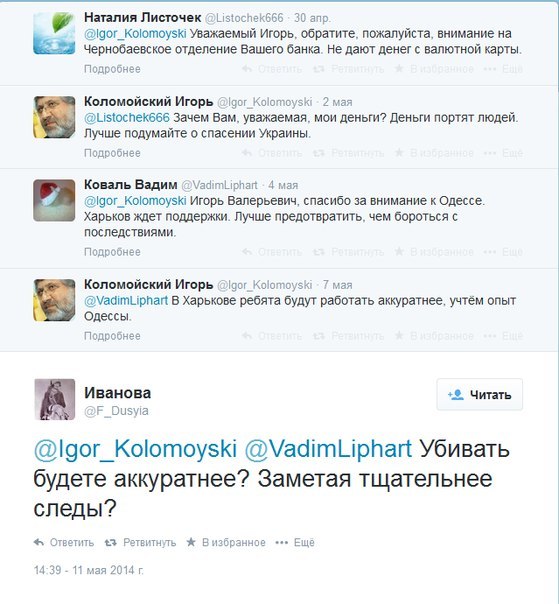Expand Подробнее under Коваль Вадим's tweet

point(112,252)
